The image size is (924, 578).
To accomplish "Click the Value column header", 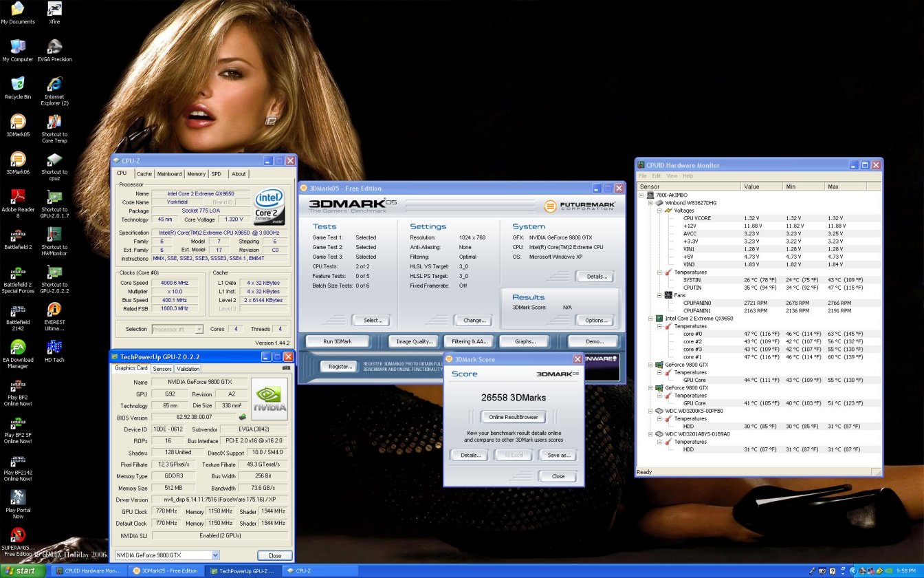I will [x=762, y=186].
